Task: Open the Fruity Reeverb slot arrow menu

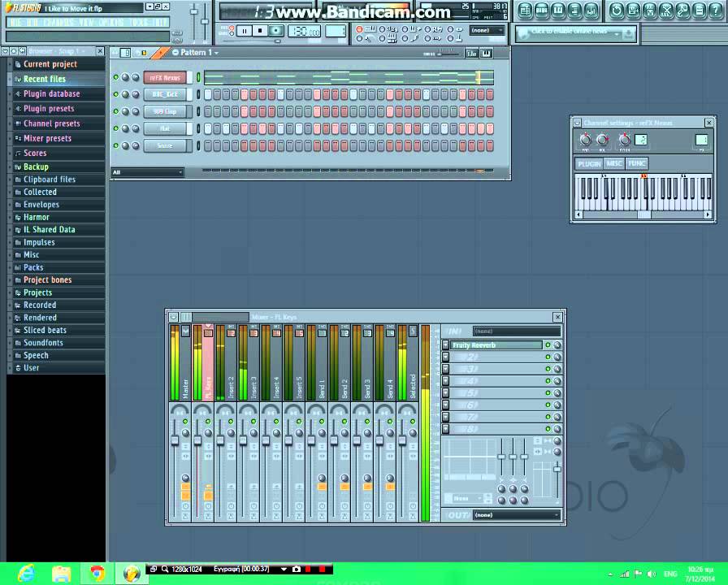Action: click(x=446, y=345)
